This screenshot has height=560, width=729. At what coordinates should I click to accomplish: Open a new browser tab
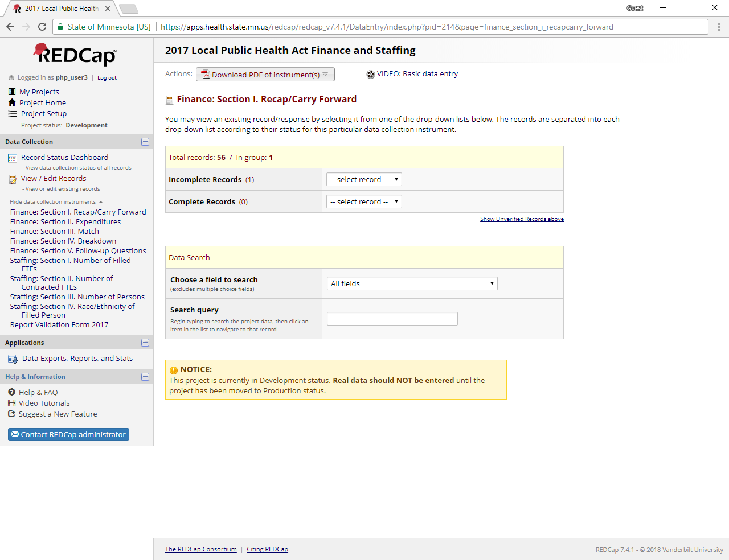pos(129,9)
